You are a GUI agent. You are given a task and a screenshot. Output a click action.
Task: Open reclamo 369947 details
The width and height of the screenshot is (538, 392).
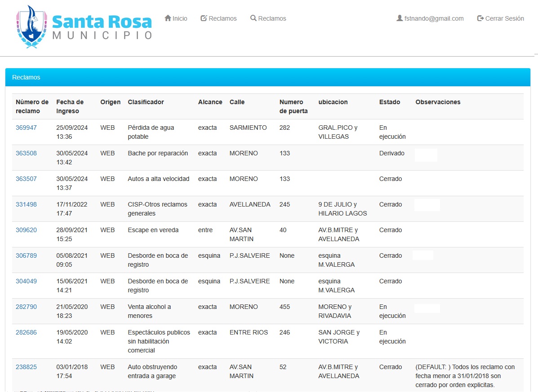pyautogui.click(x=26, y=127)
